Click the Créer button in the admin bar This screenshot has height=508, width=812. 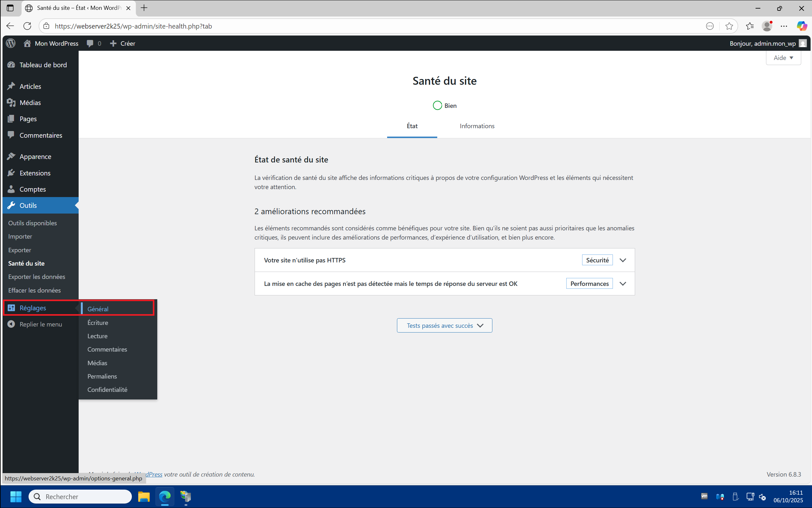123,43
